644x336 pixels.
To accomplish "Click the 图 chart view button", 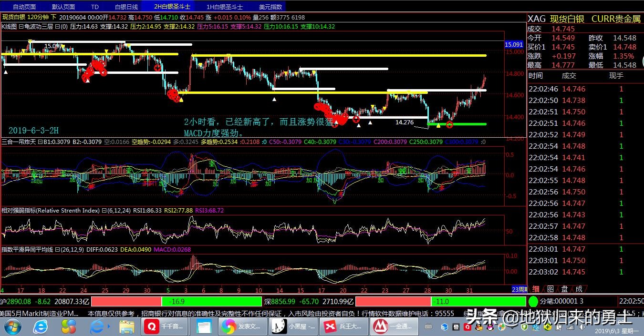I will (550, 289).
